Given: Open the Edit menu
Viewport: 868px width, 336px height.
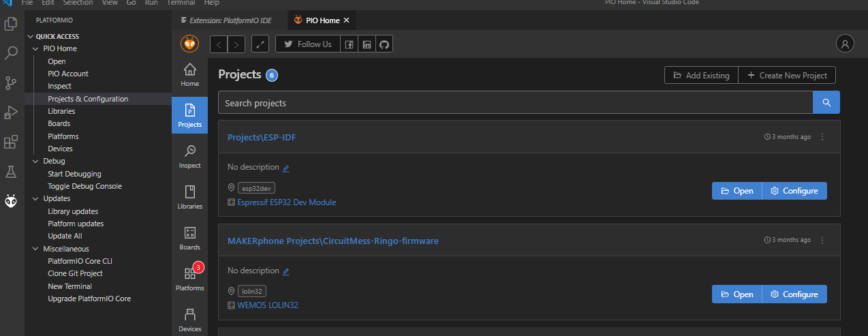Looking at the screenshot, I should [48, 3].
